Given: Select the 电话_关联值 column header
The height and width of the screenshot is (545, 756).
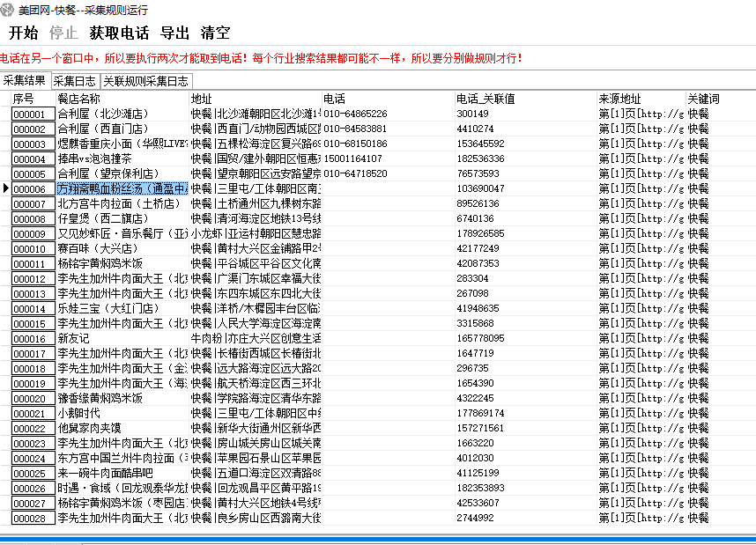Looking at the screenshot, I should [x=526, y=99].
